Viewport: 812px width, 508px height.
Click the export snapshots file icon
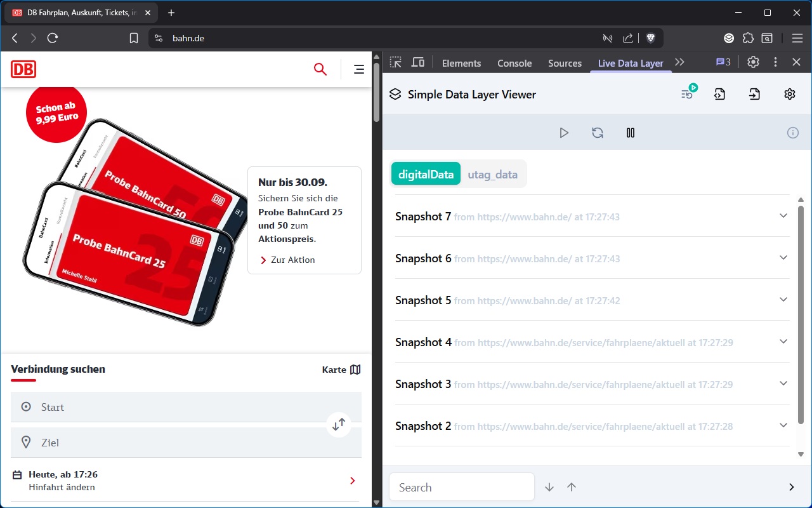pyautogui.click(x=719, y=93)
